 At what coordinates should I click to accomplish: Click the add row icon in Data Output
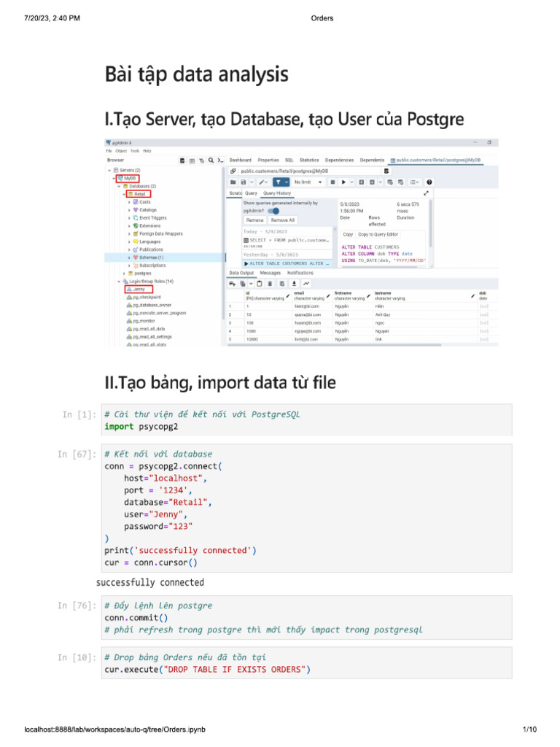(x=233, y=283)
